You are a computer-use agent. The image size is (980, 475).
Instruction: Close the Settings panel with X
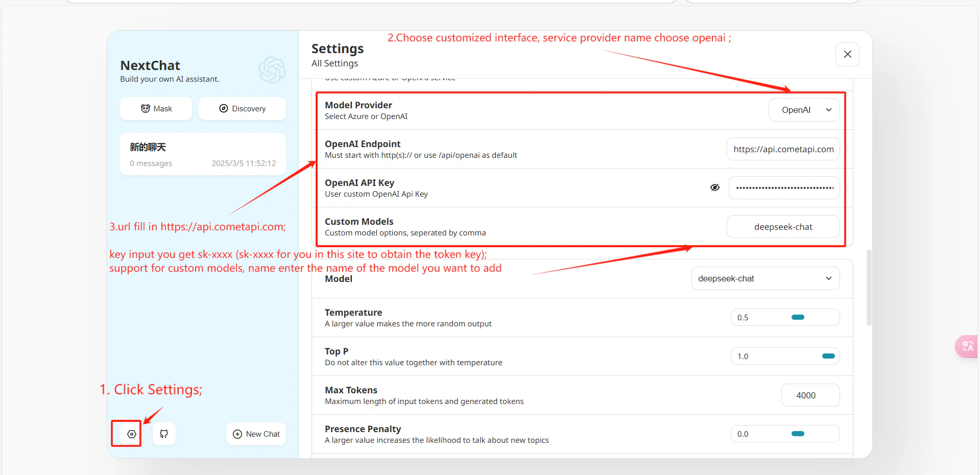click(847, 54)
